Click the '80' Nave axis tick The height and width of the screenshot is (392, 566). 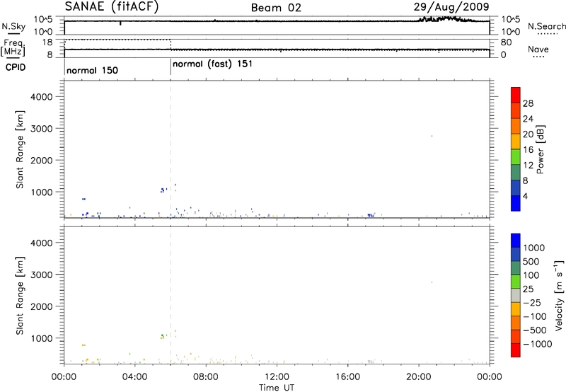click(x=506, y=42)
